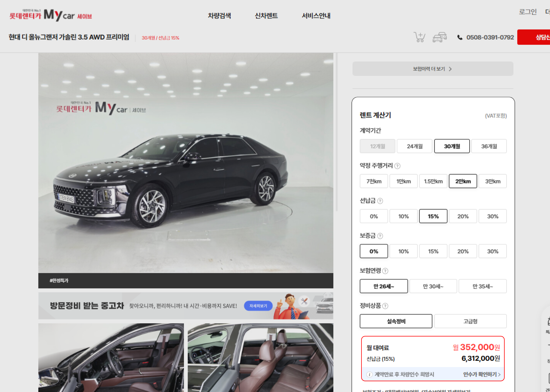The height and width of the screenshot is (392, 550).
Task: Set 선납금 to 20%
Action: [463, 216]
